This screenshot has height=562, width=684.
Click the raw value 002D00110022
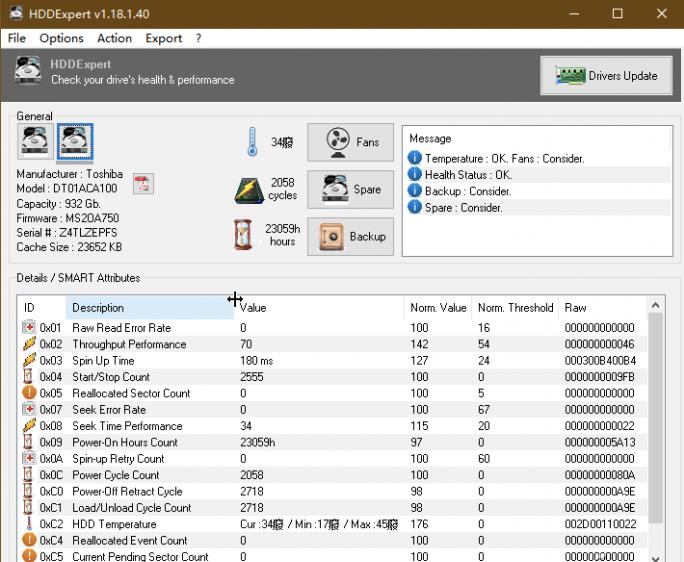600,524
